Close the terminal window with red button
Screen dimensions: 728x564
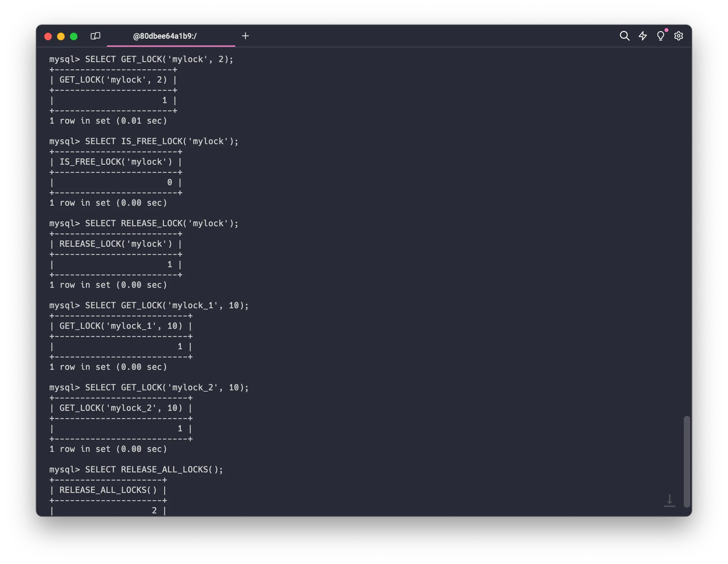48,36
